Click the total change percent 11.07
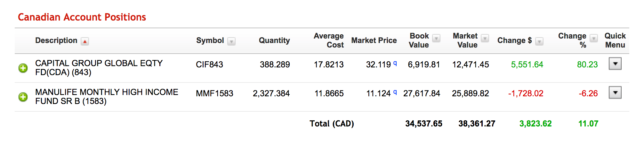This screenshot has width=644, height=147. (588, 124)
